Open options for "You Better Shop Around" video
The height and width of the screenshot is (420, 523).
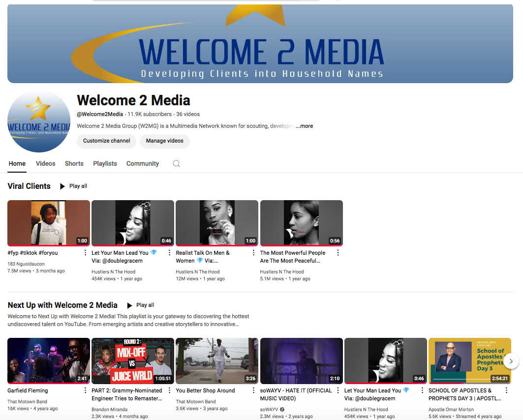coord(253,390)
